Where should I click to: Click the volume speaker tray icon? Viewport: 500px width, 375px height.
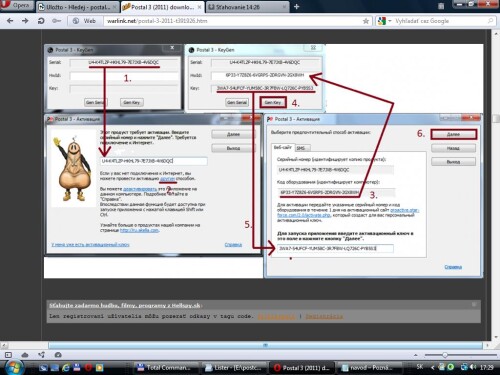tap(473, 367)
